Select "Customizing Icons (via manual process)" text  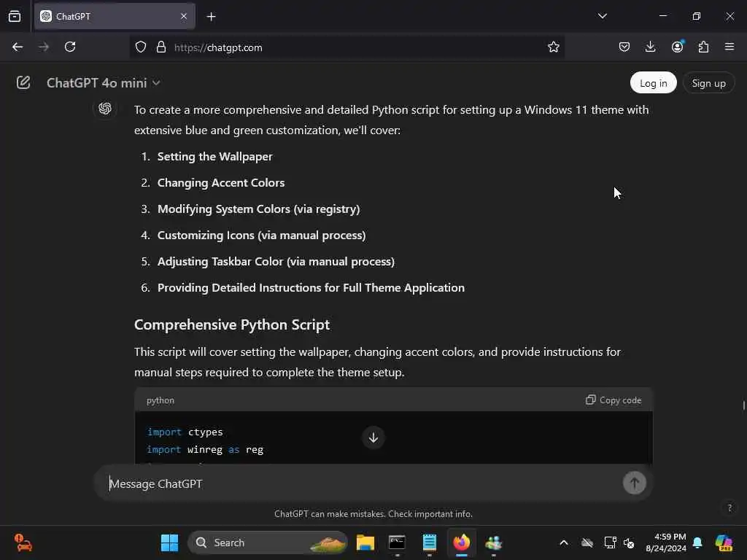click(262, 236)
